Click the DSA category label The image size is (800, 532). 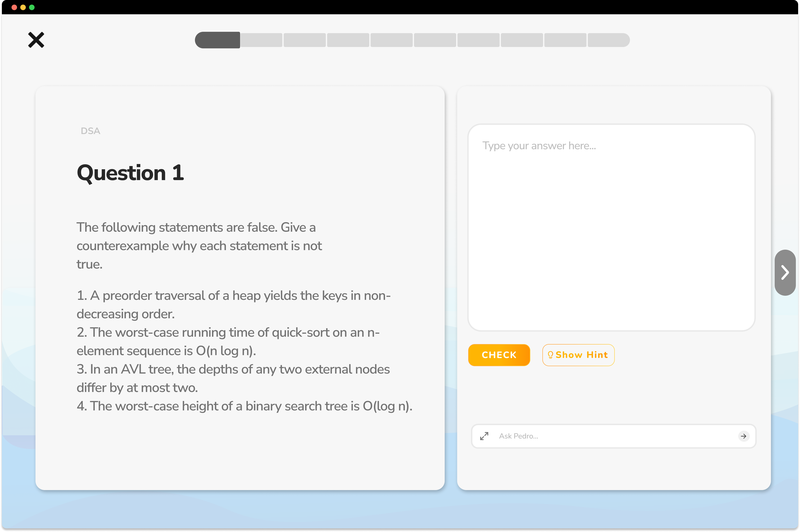(90, 131)
